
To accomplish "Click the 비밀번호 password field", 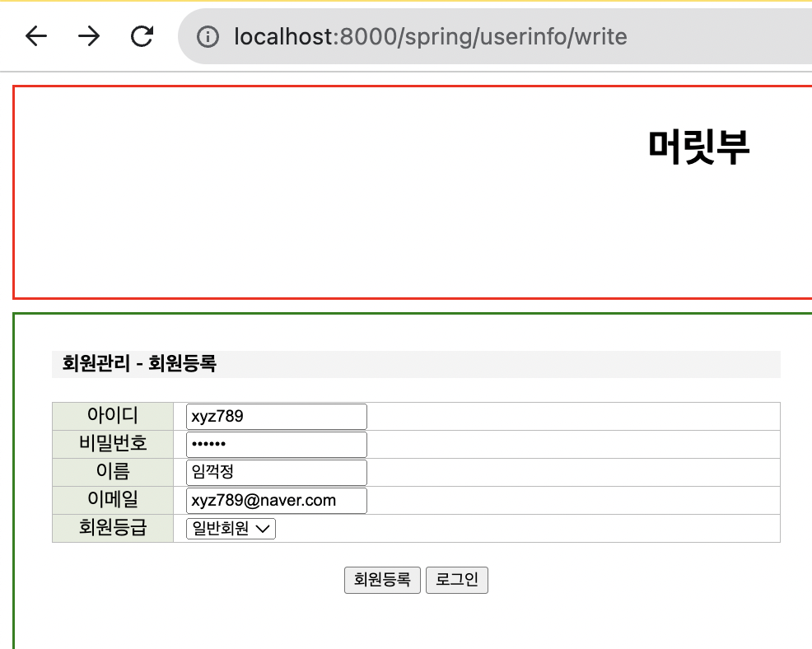I will point(277,445).
